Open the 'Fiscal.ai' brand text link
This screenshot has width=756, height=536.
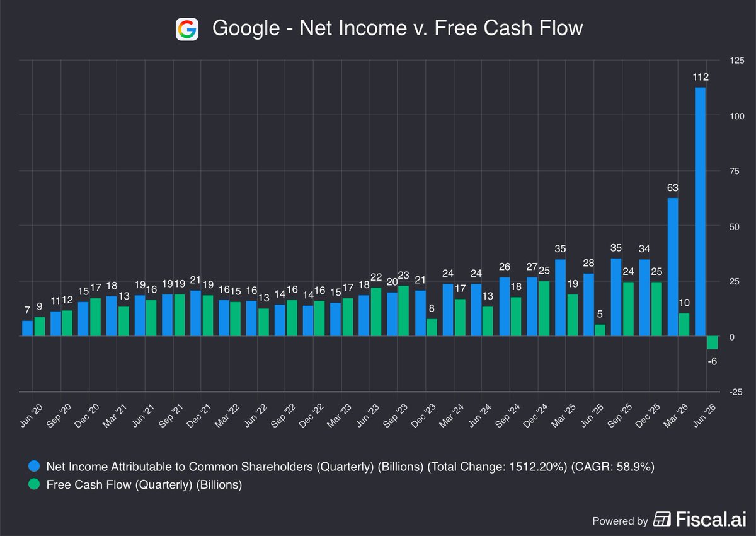click(711, 519)
